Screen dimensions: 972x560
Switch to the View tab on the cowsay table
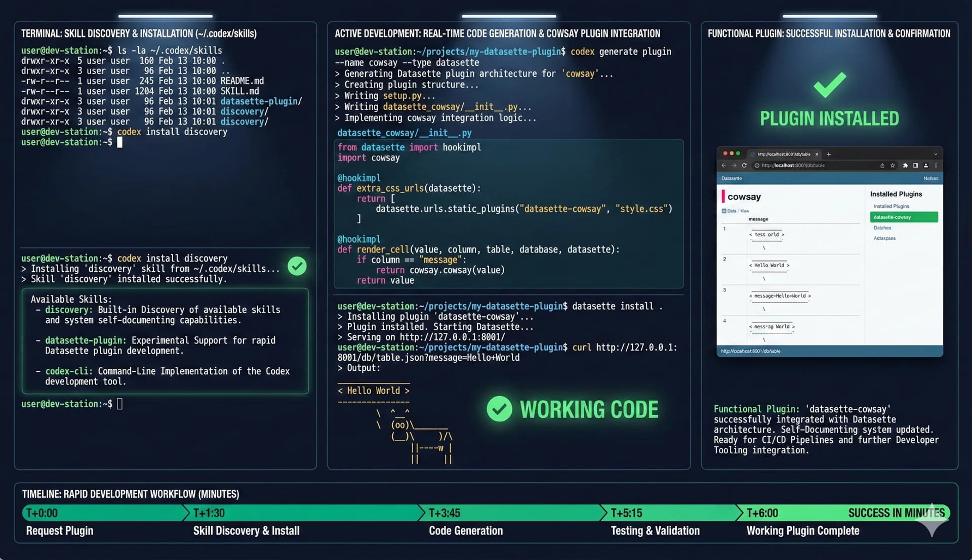click(745, 211)
